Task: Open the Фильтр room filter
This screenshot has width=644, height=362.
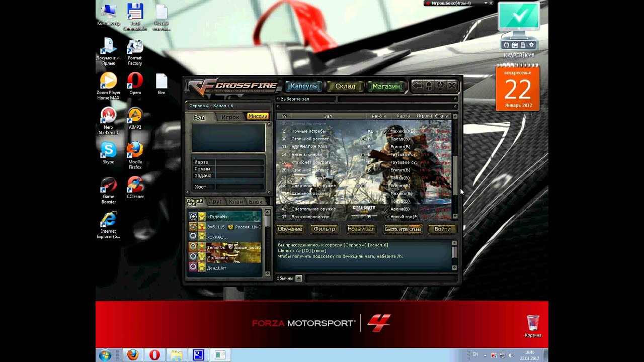Action: pyautogui.click(x=324, y=229)
